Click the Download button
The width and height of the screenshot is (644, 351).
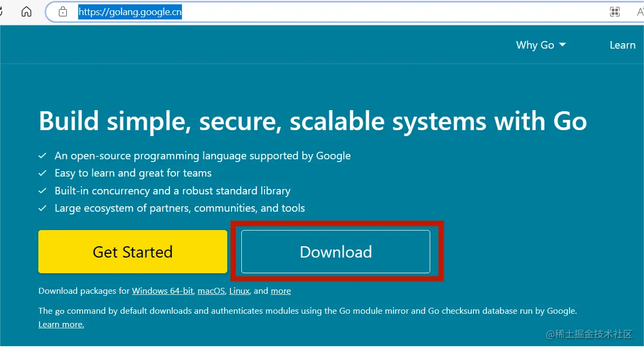(336, 252)
